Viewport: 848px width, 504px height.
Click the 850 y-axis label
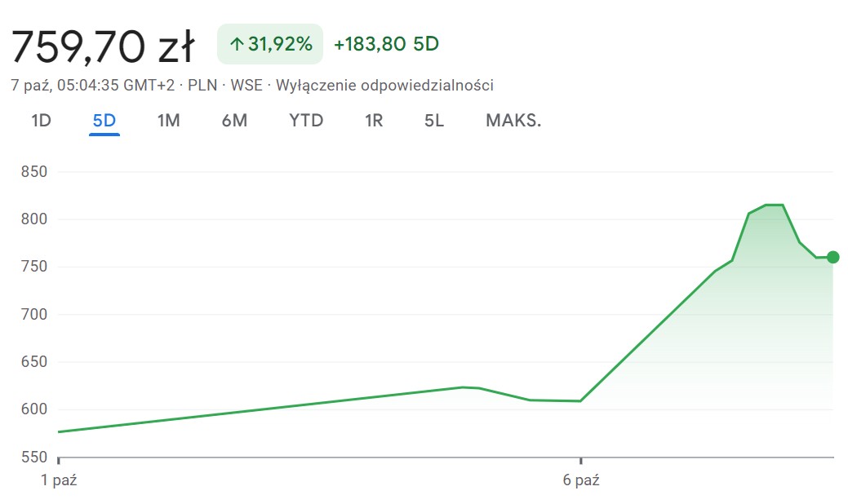(x=34, y=172)
